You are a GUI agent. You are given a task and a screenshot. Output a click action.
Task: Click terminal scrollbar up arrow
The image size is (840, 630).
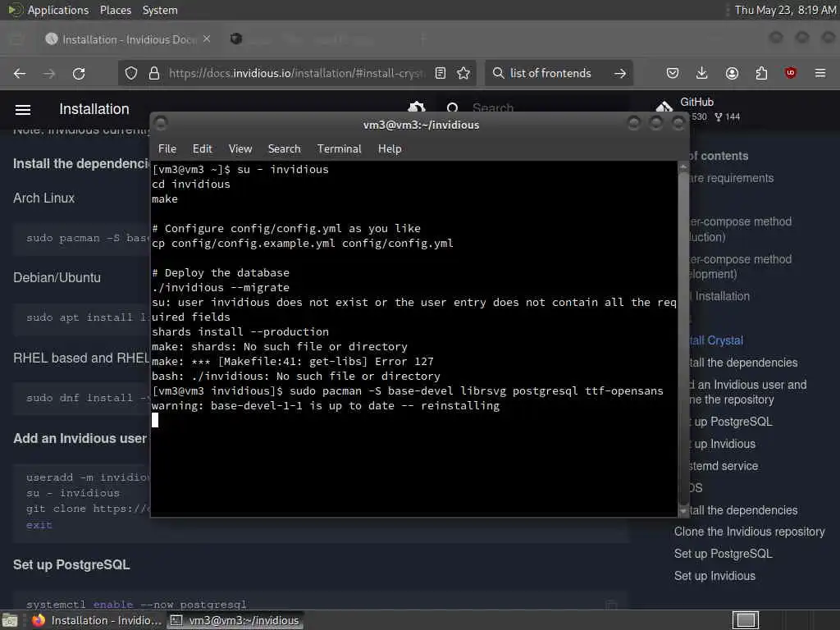coord(683,167)
